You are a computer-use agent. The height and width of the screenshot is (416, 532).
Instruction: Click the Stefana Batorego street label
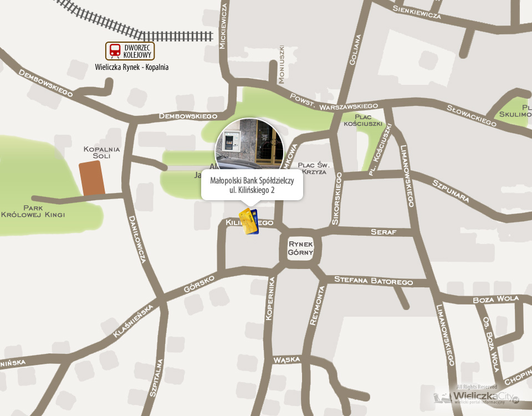pos(374,281)
